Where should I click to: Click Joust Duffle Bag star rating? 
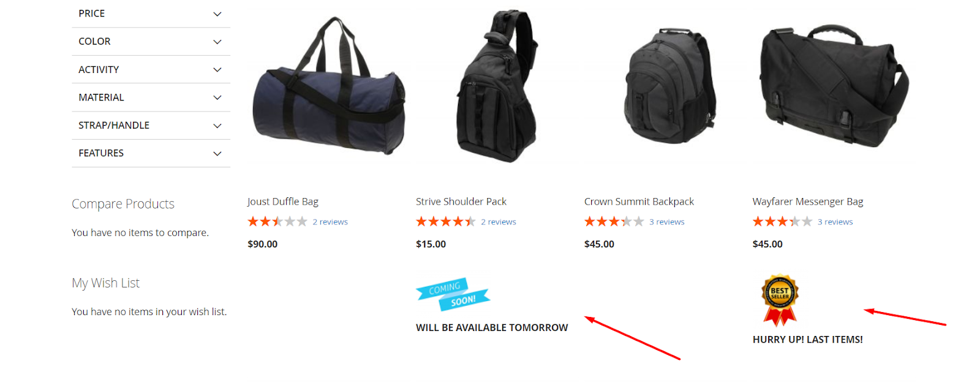click(277, 221)
